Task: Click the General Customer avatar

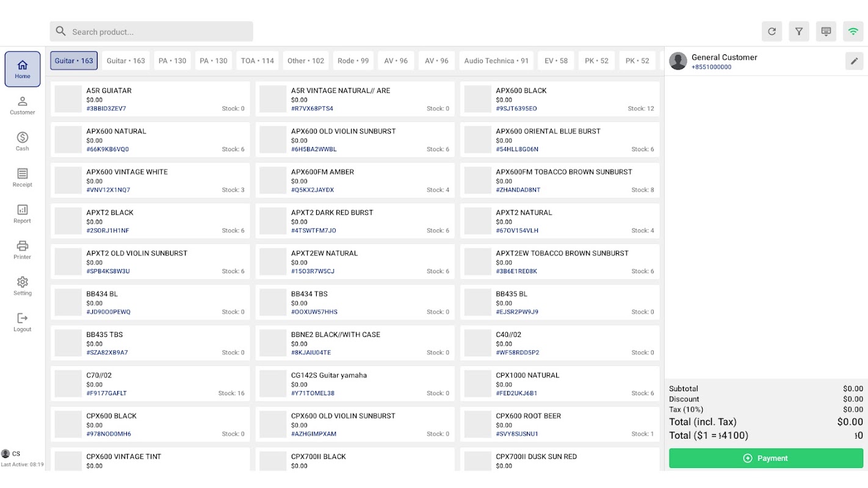Action: pyautogui.click(x=678, y=61)
